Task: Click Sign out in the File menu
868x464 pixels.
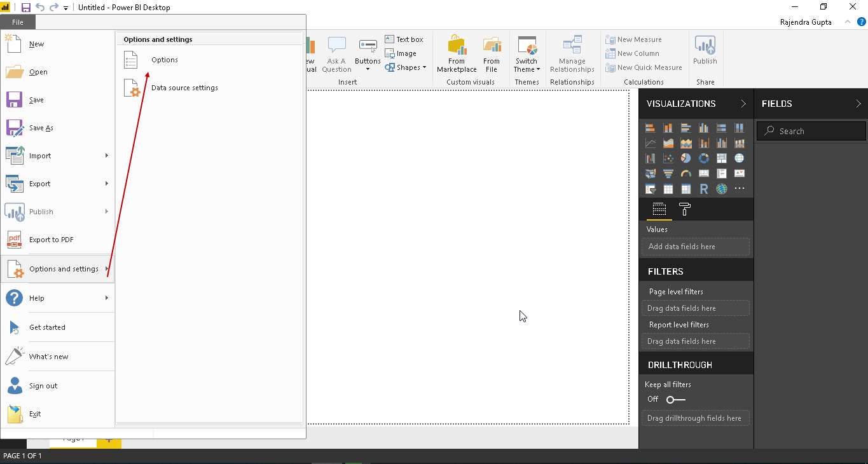Action: coord(43,386)
